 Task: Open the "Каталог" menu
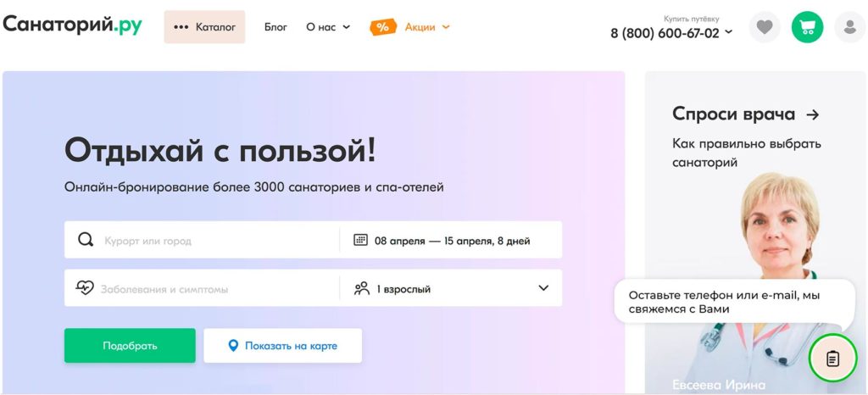point(204,27)
